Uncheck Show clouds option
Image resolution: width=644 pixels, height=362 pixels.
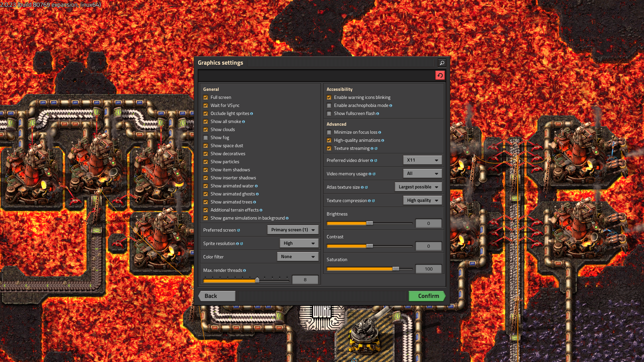coord(206,130)
